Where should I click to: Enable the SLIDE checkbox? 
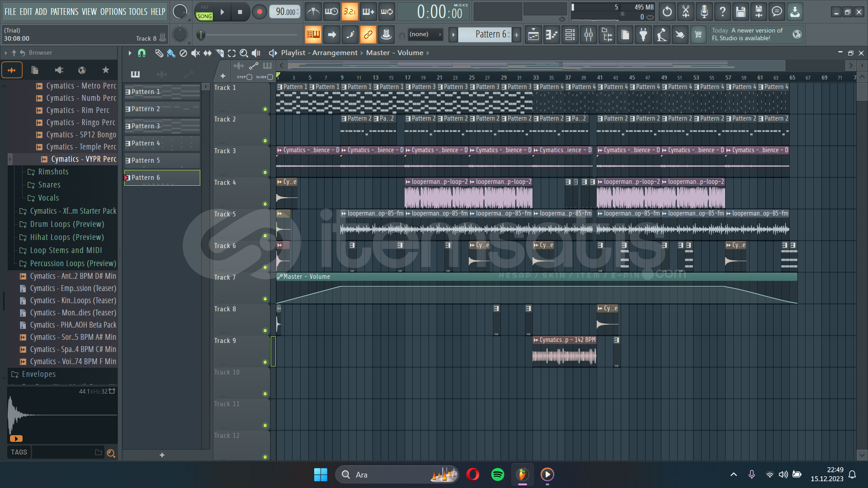pos(270,77)
